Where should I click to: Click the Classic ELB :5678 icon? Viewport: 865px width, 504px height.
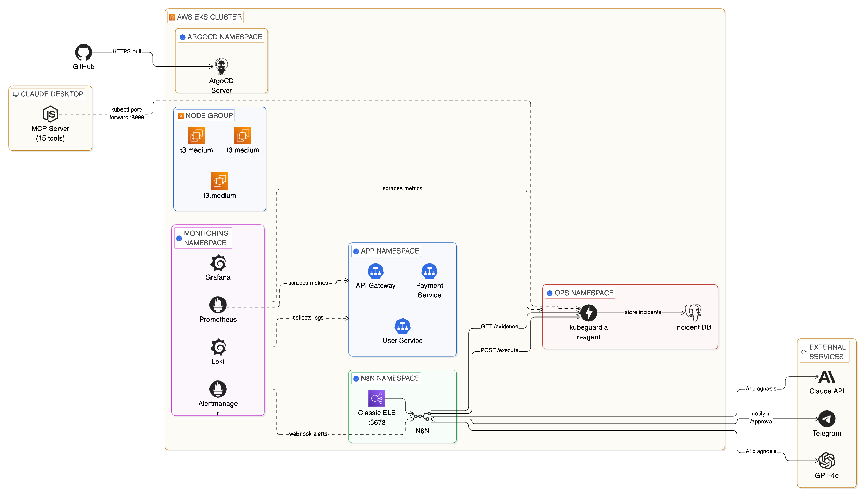377,398
